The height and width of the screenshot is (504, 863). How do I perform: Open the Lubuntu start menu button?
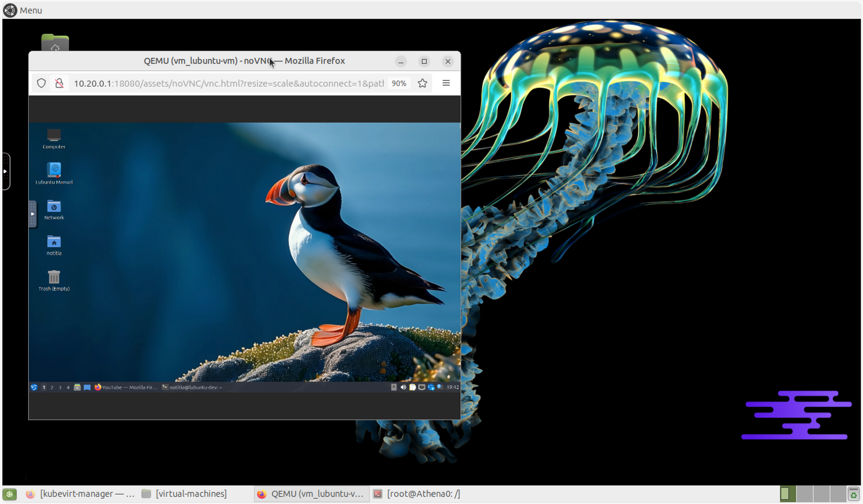(x=34, y=387)
